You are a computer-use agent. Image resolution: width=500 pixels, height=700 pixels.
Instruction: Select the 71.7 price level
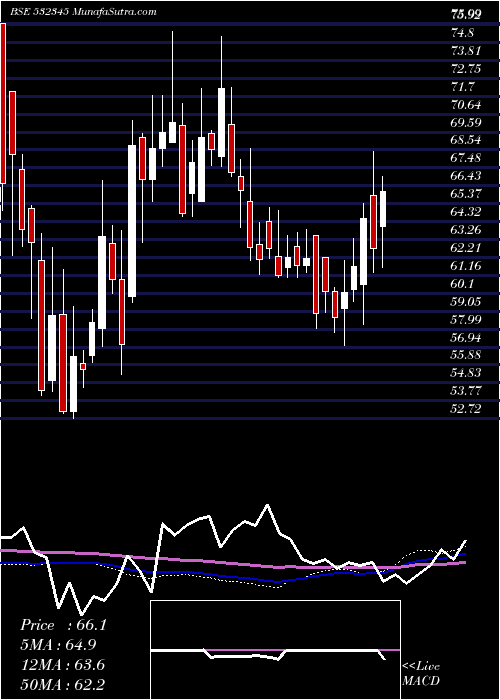pyautogui.click(x=463, y=86)
